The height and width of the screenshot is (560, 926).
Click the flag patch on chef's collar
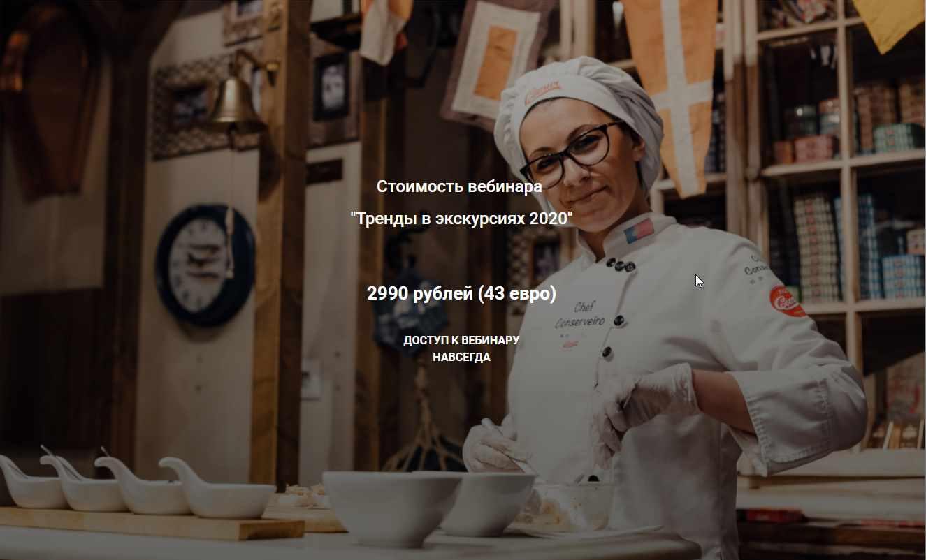tap(639, 230)
